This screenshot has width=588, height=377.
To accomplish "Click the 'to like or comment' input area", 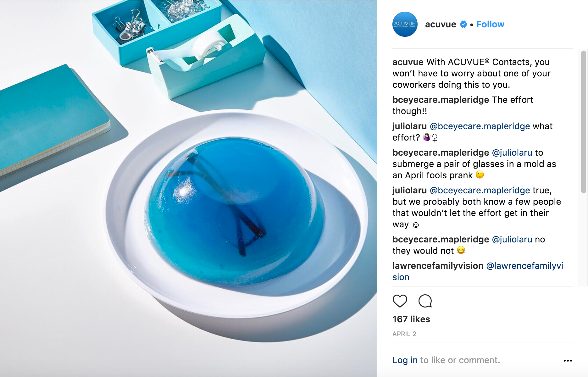I will 460,360.
